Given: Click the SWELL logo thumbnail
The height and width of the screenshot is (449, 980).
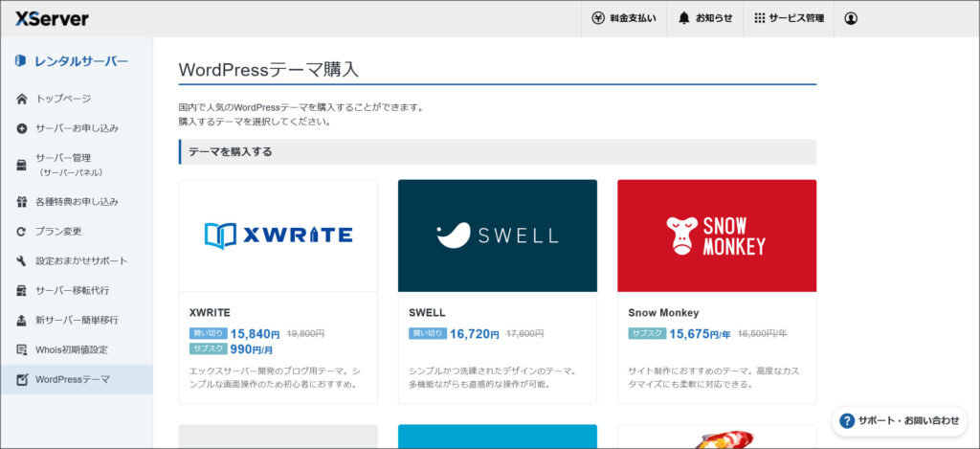Looking at the screenshot, I should 498,236.
